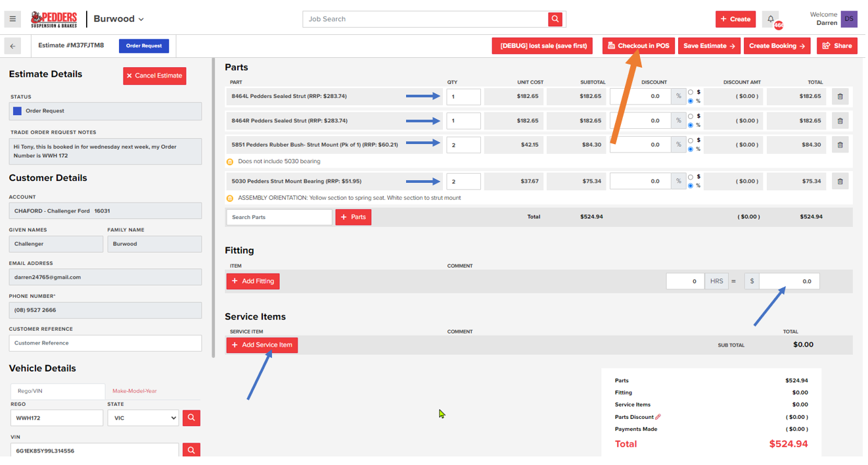Click Checkout in POS
This screenshot has height=465, width=868.
[639, 46]
